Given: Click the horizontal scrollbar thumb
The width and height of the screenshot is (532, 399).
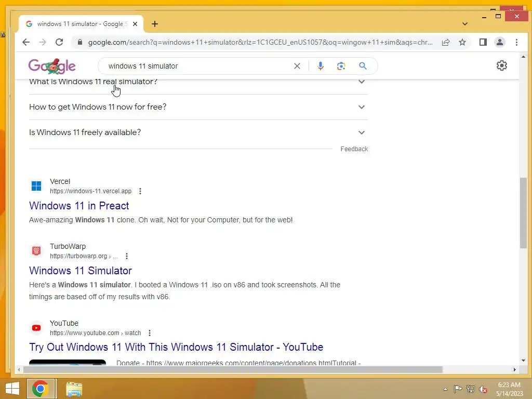Looking at the screenshot, I should tap(233, 369).
